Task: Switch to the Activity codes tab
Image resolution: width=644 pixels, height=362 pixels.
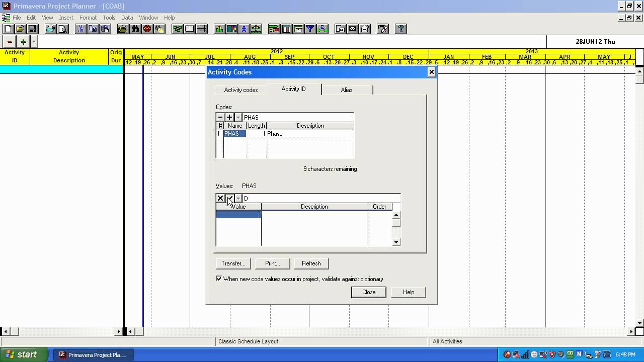Action: [x=241, y=90]
